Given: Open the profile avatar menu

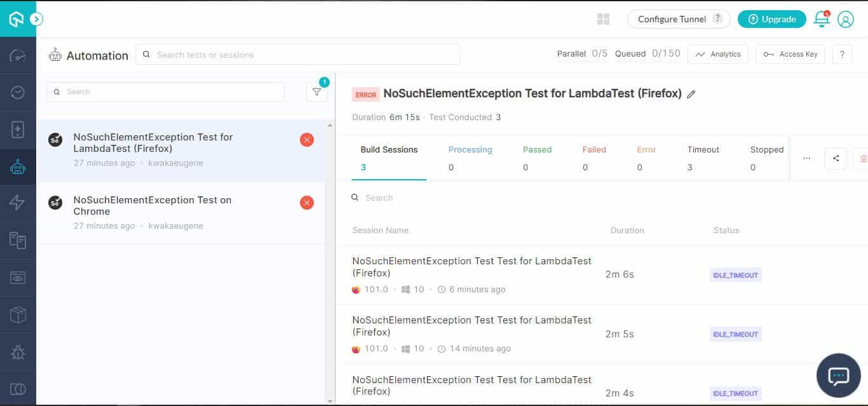Looking at the screenshot, I should 846,20.
